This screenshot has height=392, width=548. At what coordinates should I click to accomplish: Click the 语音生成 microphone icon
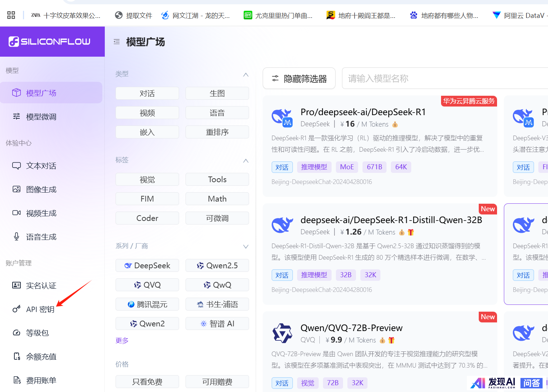click(17, 236)
